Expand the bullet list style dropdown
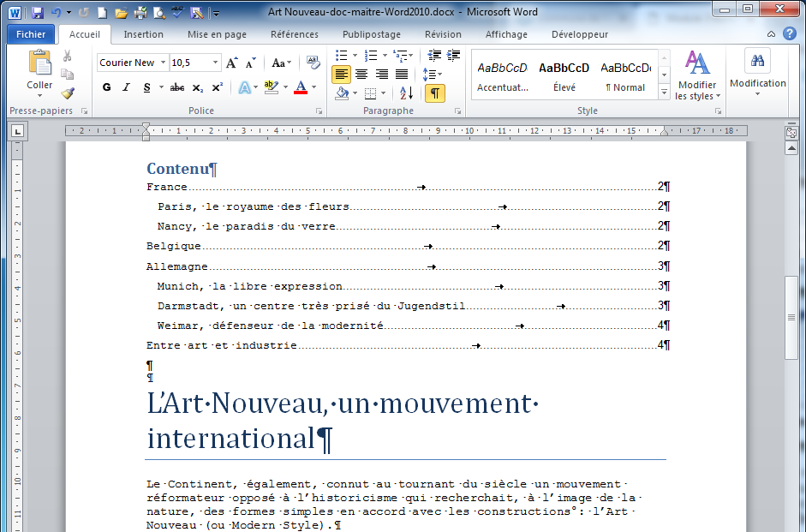The height and width of the screenshot is (532, 806). [355, 56]
